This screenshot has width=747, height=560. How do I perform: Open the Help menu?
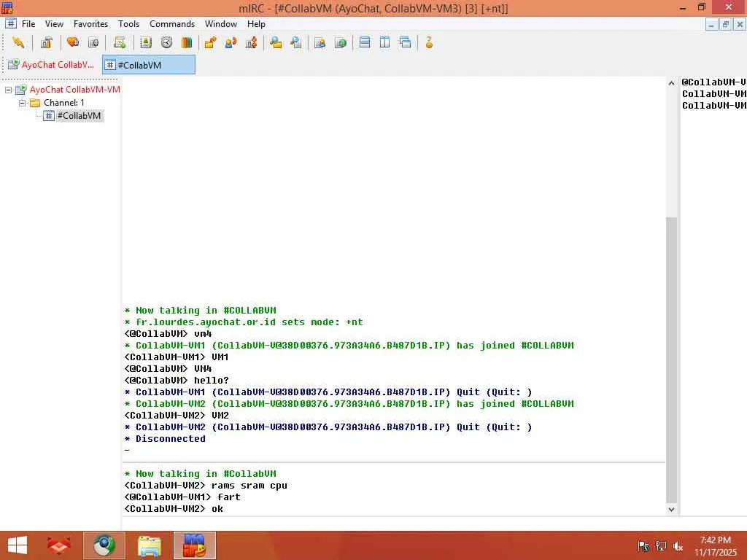(x=256, y=24)
